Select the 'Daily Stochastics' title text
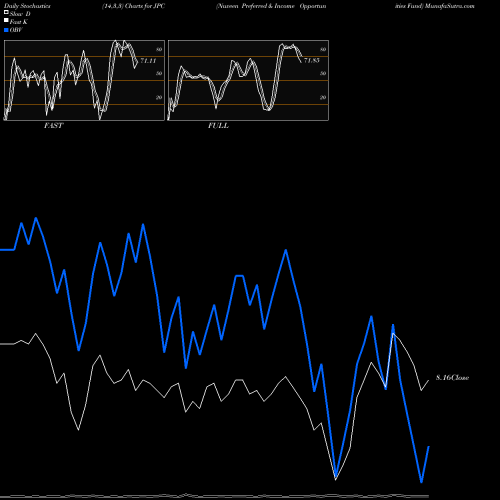500x500 pixels. (x=27, y=6)
